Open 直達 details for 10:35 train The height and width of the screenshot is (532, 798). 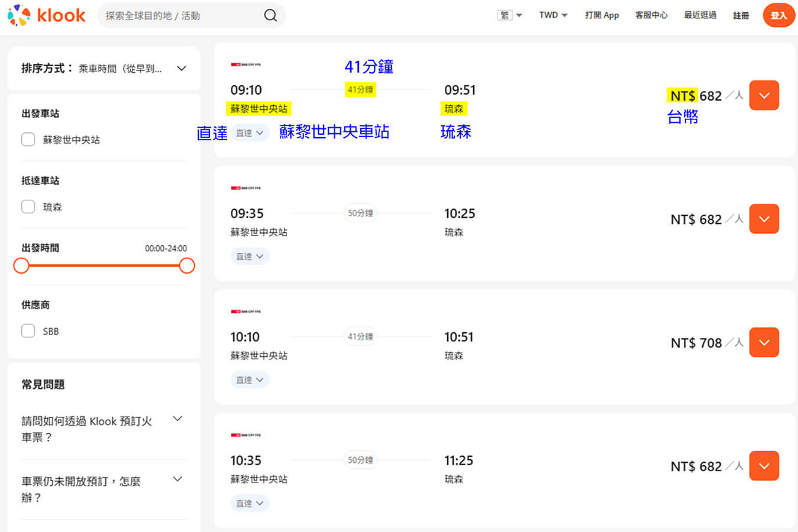coord(250,504)
